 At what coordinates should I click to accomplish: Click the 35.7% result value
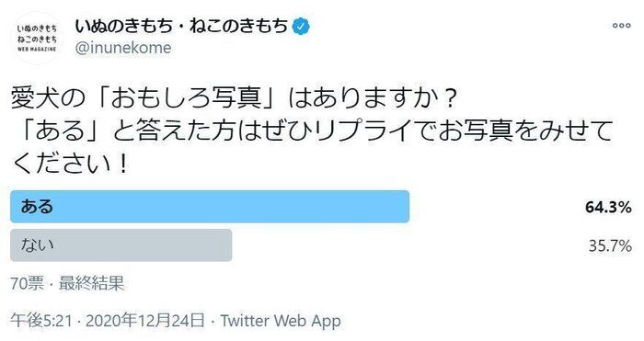(x=610, y=245)
